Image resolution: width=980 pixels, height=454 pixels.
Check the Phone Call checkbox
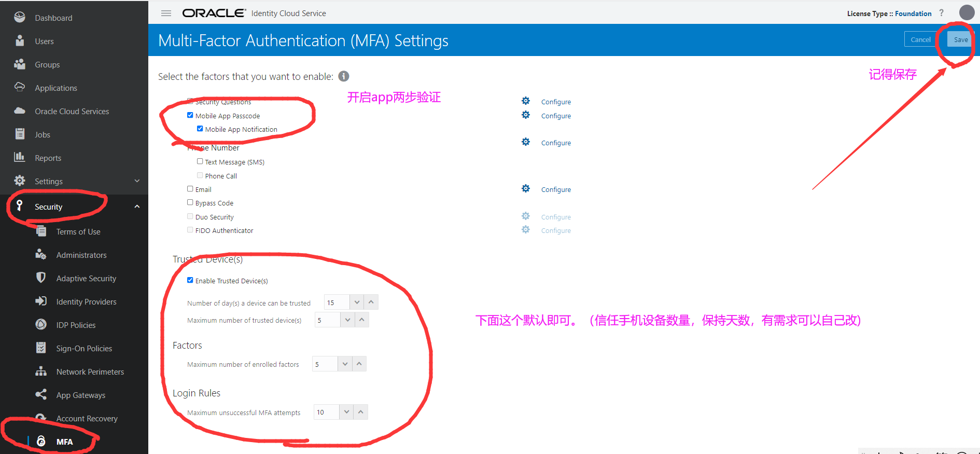click(x=200, y=175)
